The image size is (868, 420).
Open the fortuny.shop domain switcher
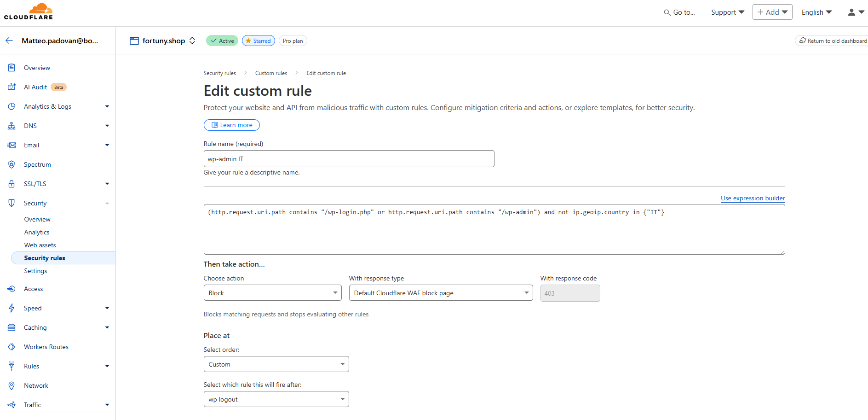pyautogui.click(x=192, y=41)
